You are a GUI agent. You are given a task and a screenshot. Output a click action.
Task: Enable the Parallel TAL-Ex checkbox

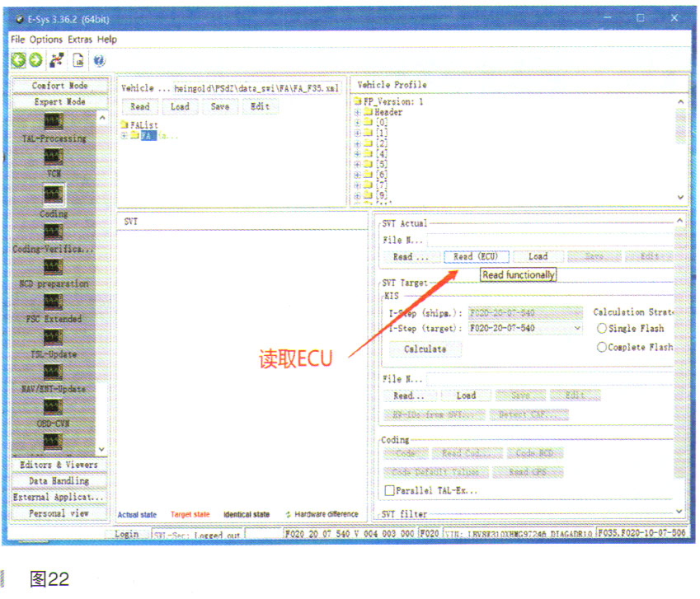pos(389,490)
